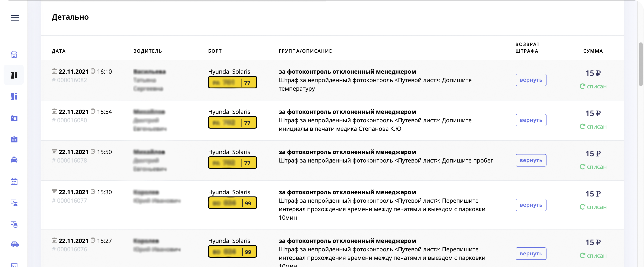This screenshot has width=644, height=267.
Task: Click the ВОЗВРАТ ШТРАФА column header
Action: pyautogui.click(x=527, y=48)
